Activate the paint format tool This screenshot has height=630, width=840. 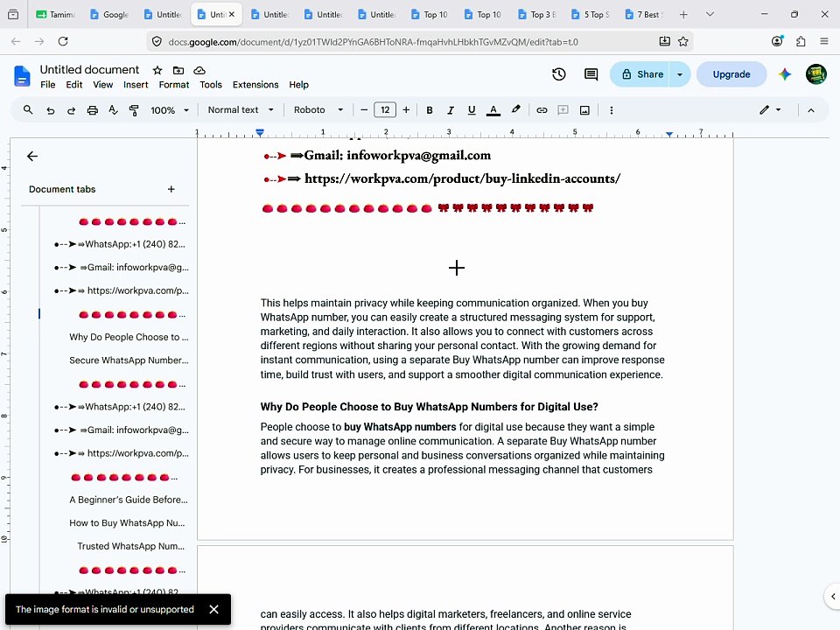pyautogui.click(x=134, y=110)
